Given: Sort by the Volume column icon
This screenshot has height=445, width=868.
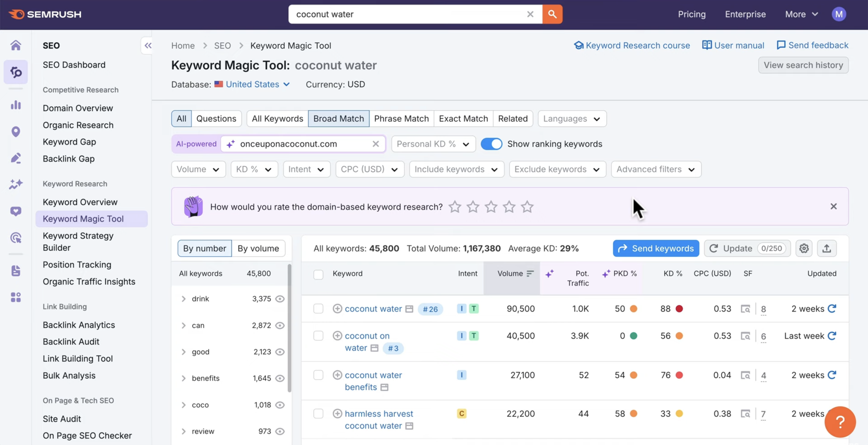Looking at the screenshot, I should [x=530, y=274].
